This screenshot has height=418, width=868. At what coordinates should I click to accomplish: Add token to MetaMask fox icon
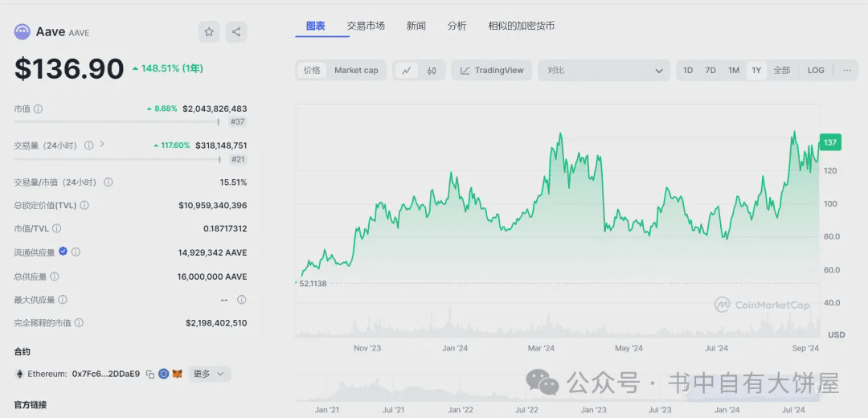[x=177, y=375]
